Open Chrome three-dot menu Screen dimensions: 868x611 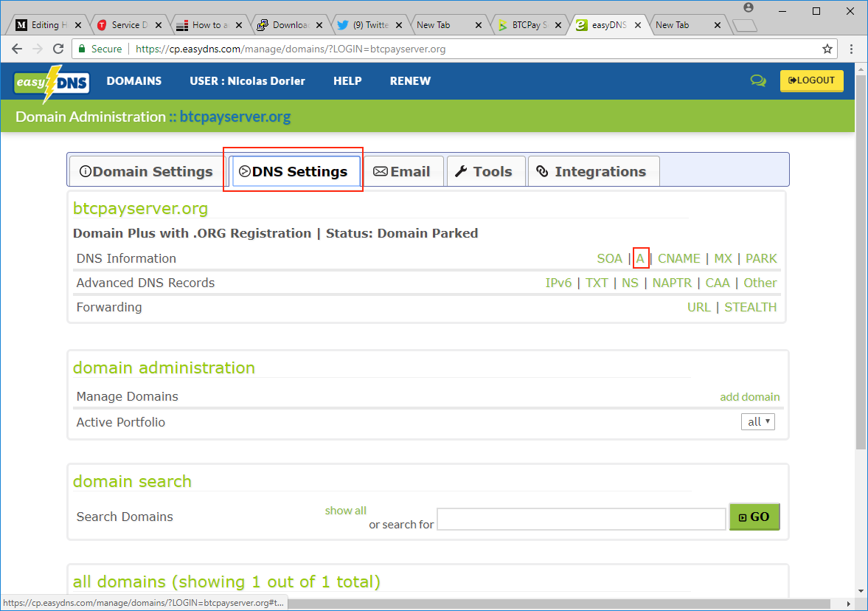851,49
